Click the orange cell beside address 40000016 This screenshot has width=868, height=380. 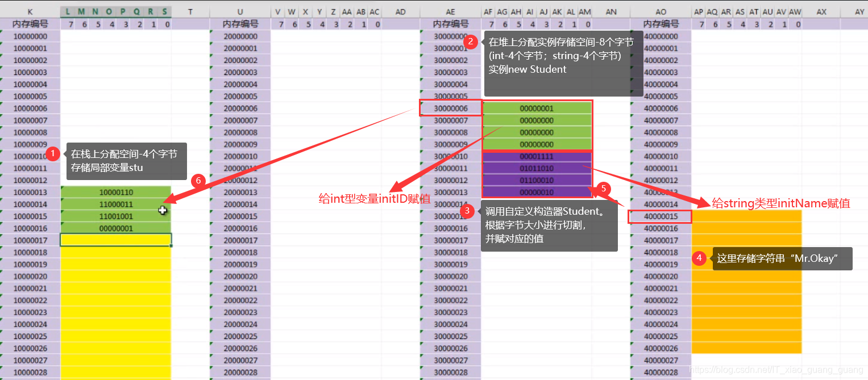[747, 228]
